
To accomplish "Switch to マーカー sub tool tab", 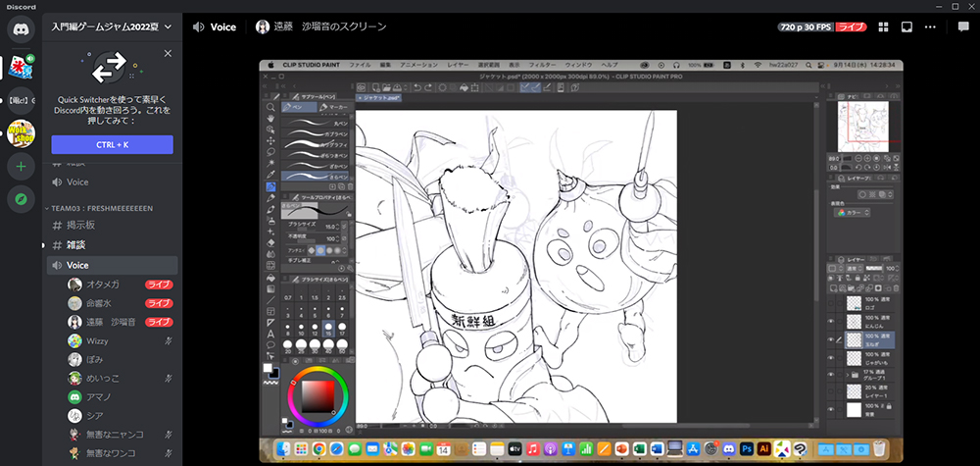I will (x=335, y=107).
